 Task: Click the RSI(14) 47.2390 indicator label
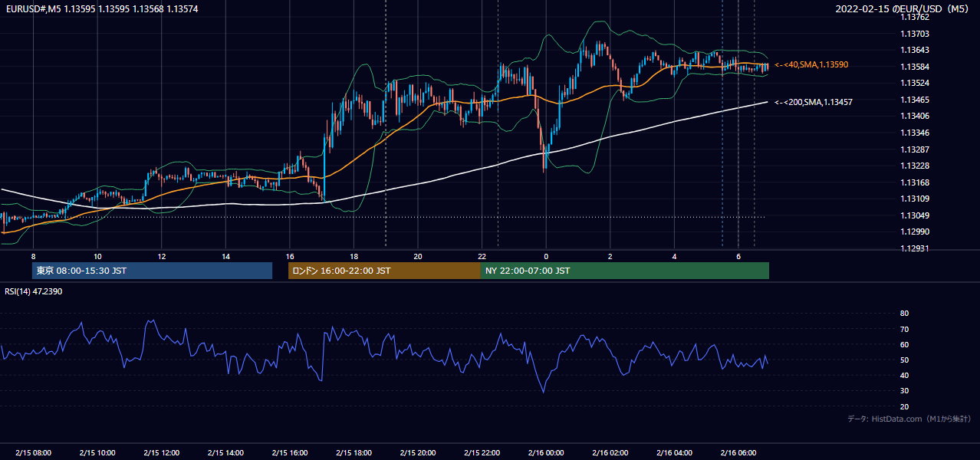click(x=33, y=291)
